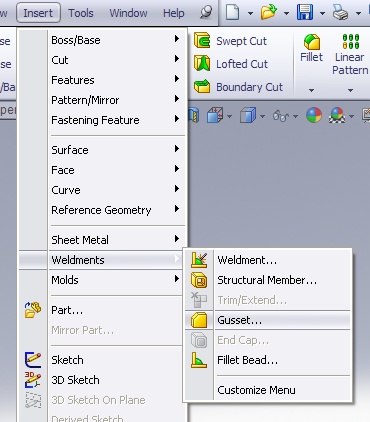Open the Curve submenu
Screen dimensions: 370x422
[x=117, y=190]
